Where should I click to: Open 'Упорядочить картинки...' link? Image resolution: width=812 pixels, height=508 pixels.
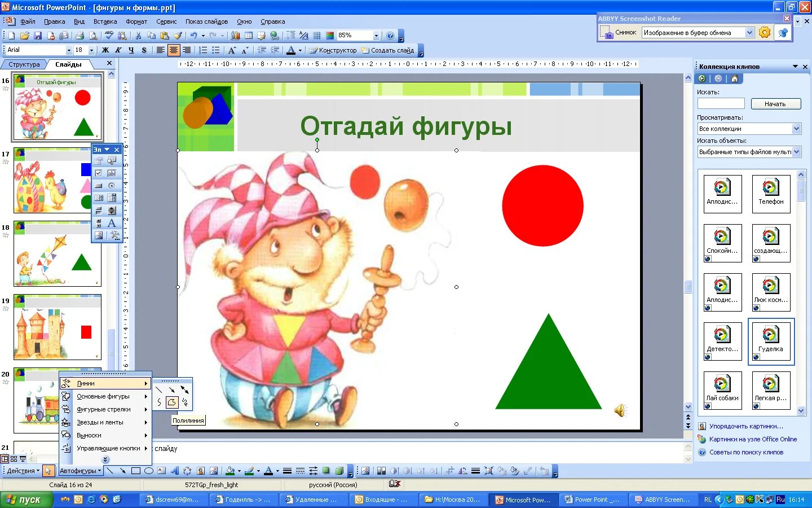tap(746, 426)
